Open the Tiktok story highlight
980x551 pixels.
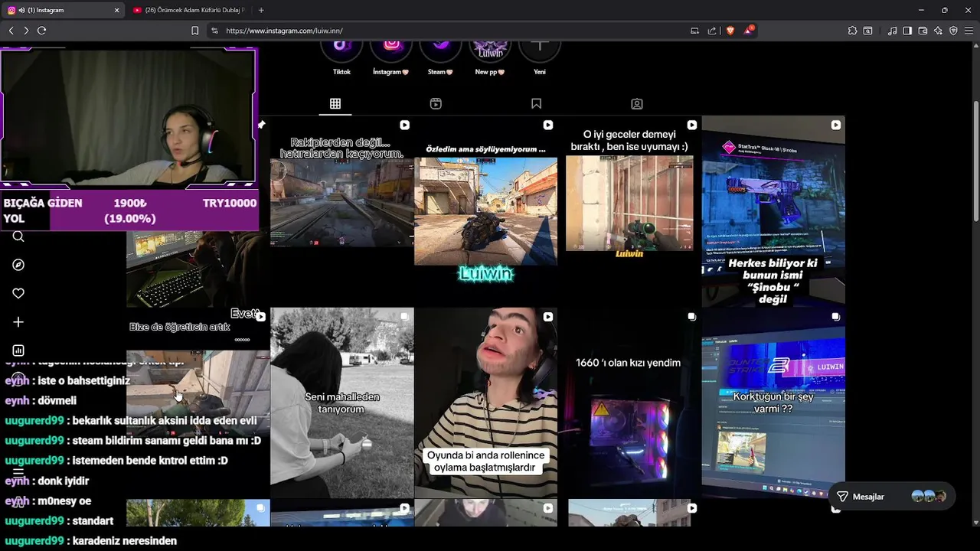click(x=341, y=54)
